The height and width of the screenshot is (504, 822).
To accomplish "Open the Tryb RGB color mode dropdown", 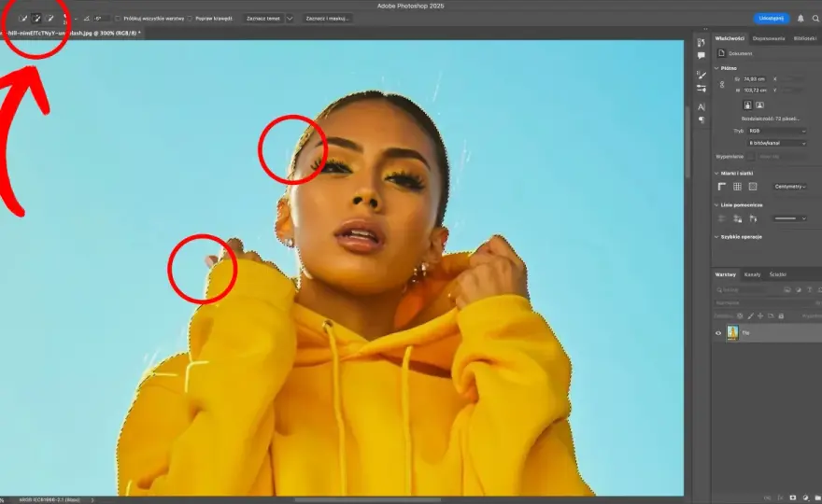I will (x=777, y=131).
